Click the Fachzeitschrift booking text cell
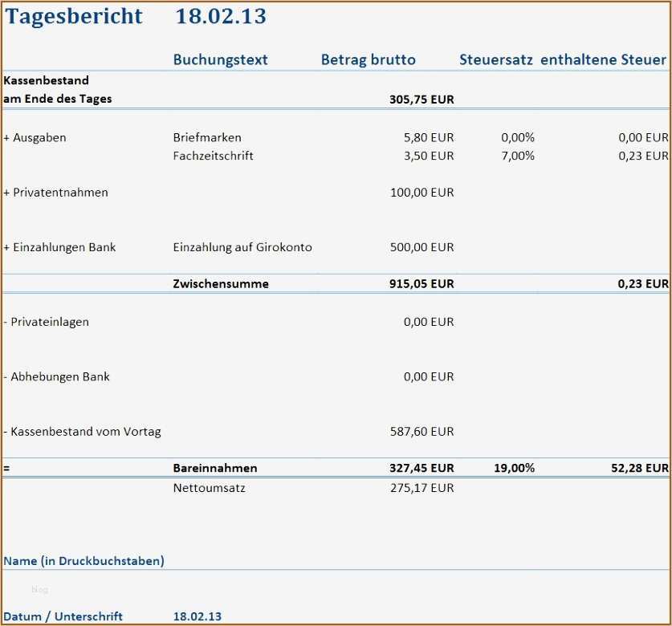 click(x=214, y=156)
